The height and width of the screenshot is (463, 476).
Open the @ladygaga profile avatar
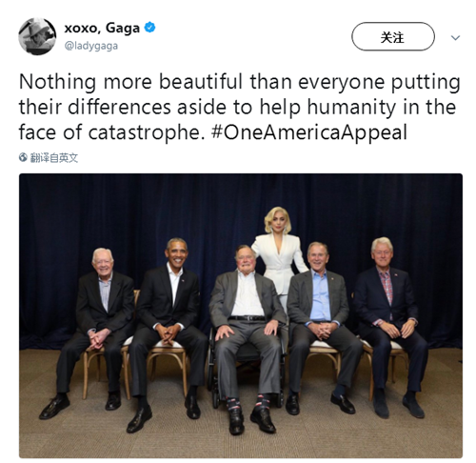[x=37, y=37]
